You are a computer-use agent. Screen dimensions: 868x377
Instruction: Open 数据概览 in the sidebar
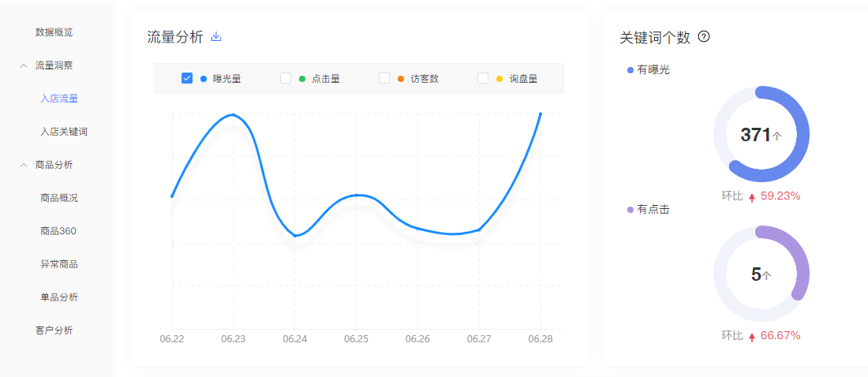(54, 32)
